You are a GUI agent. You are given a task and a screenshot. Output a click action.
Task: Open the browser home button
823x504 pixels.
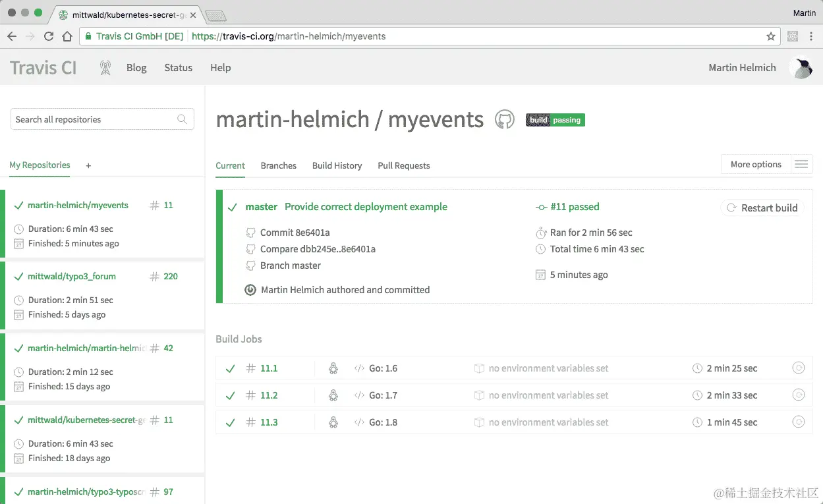67,36
